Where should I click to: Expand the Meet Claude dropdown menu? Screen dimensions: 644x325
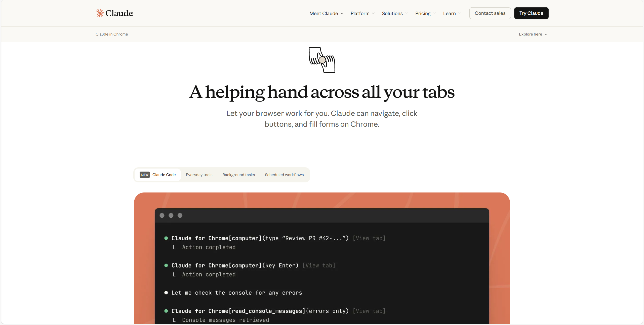pyautogui.click(x=326, y=13)
